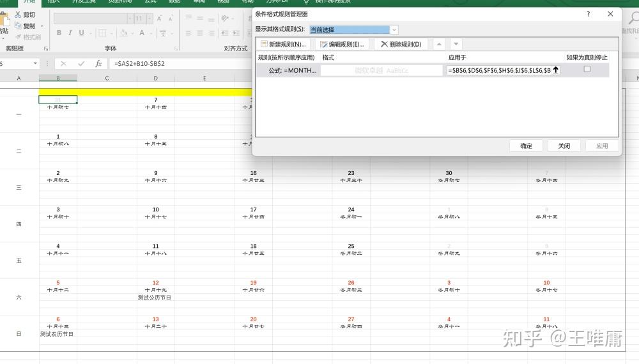Click the date cell 16
The height and width of the screenshot is (364, 639).
pos(254,172)
